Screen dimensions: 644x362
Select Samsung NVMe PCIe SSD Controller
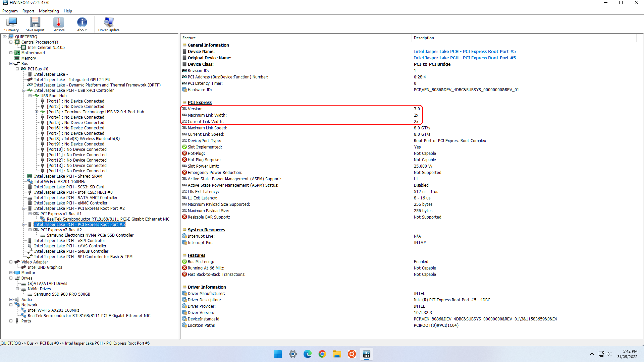[90, 235]
